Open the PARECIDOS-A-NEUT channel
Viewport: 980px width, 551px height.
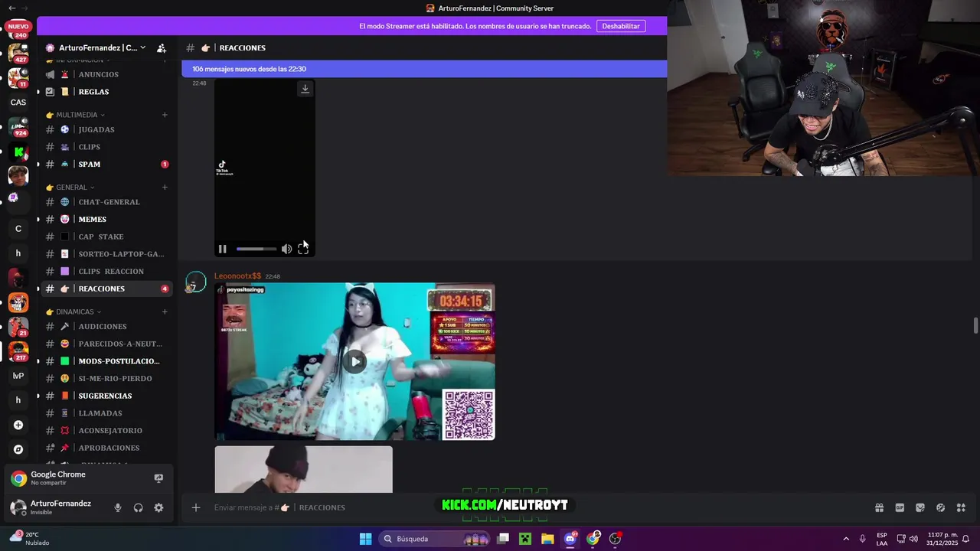click(105, 344)
